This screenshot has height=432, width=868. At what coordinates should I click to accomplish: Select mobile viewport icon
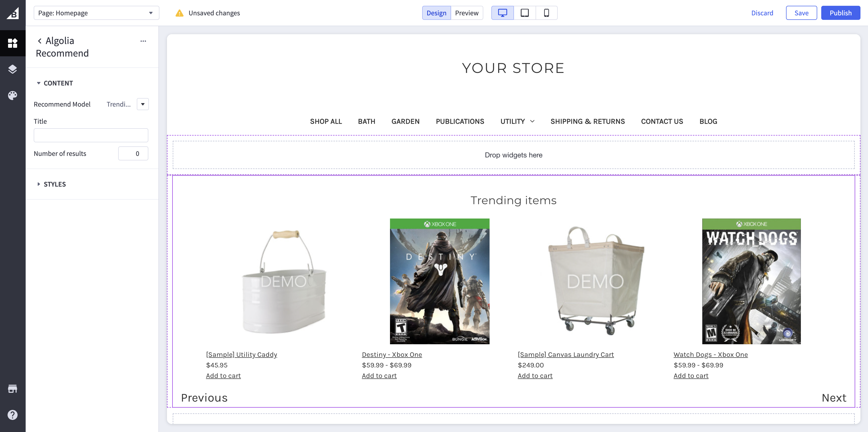pyautogui.click(x=546, y=13)
